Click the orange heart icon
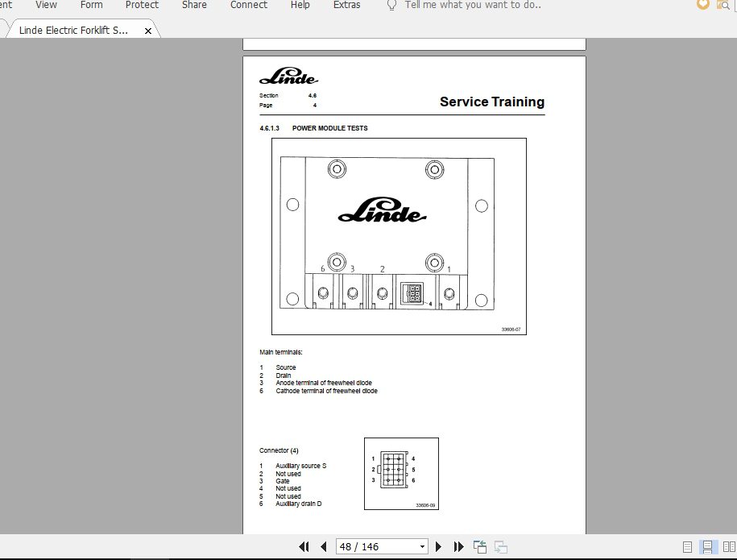The image size is (737, 560). click(702, 5)
